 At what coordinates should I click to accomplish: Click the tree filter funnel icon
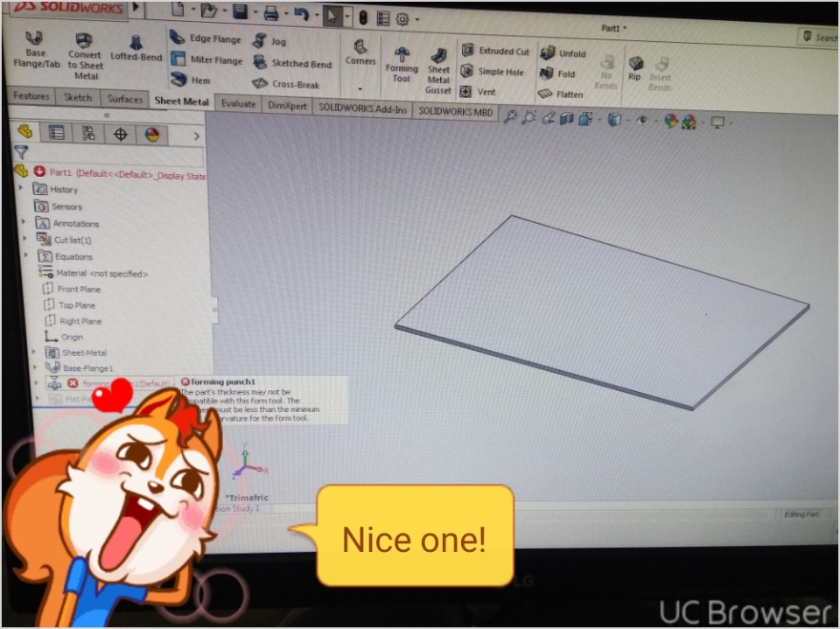[x=21, y=152]
